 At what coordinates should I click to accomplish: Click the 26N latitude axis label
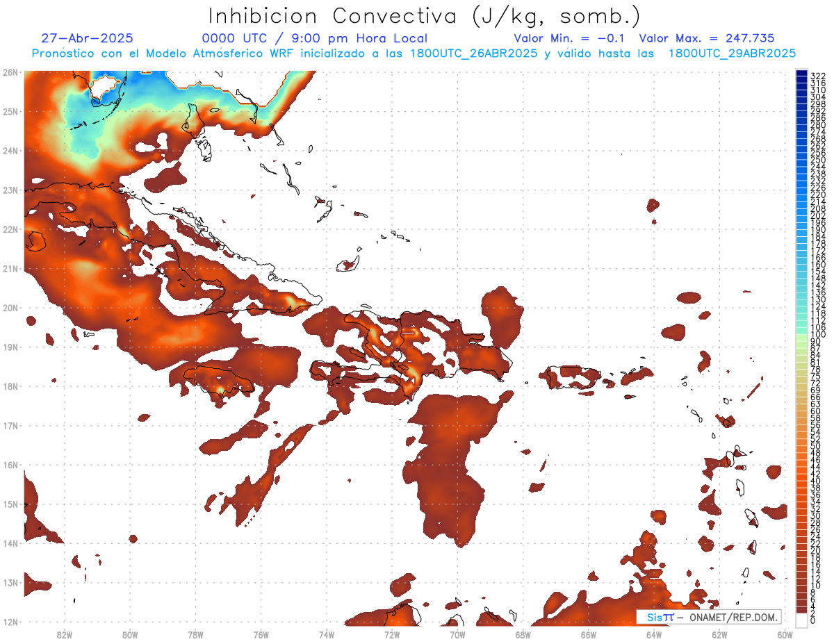(10, 72)
